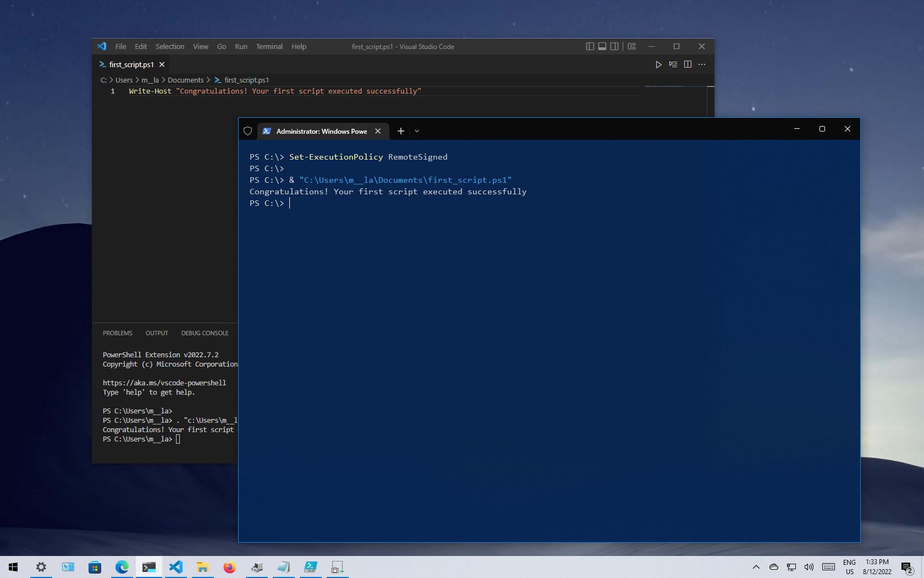Click the shield icon in the terminal title bar
The height and width of the screenshot is (578, 924).
point(248,131)
